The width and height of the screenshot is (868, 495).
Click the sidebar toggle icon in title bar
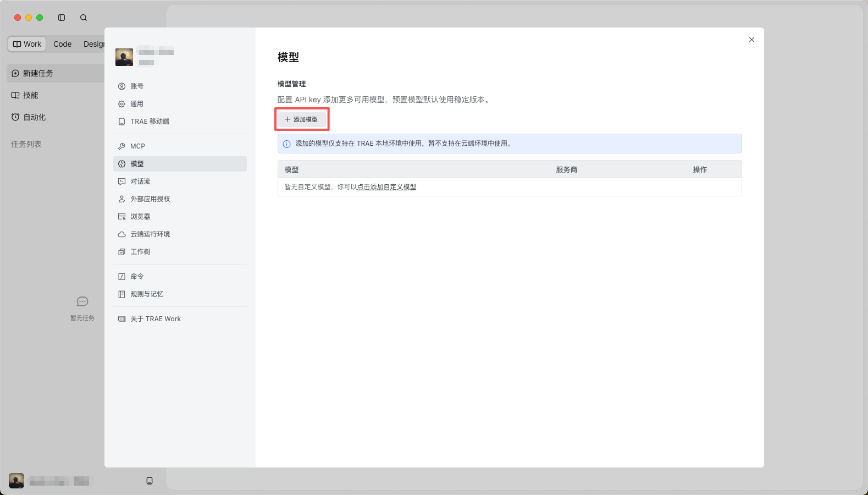[62, 18]
